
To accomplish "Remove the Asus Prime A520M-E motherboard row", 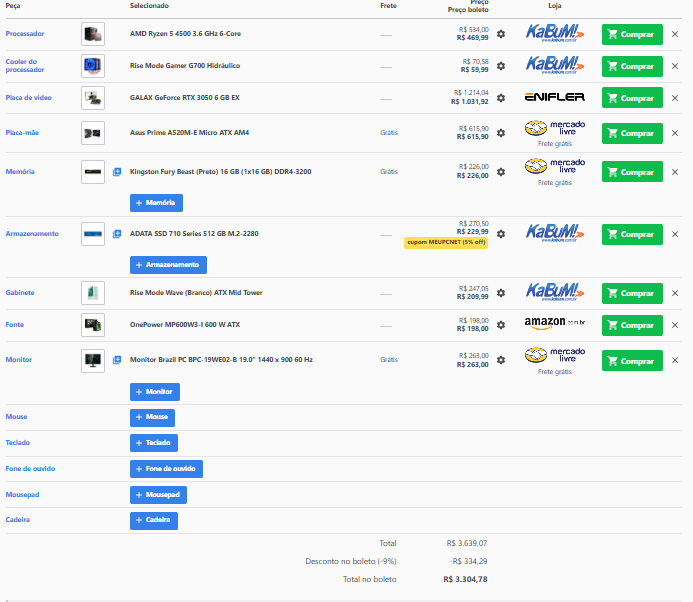I will click(x=675, y=133).
